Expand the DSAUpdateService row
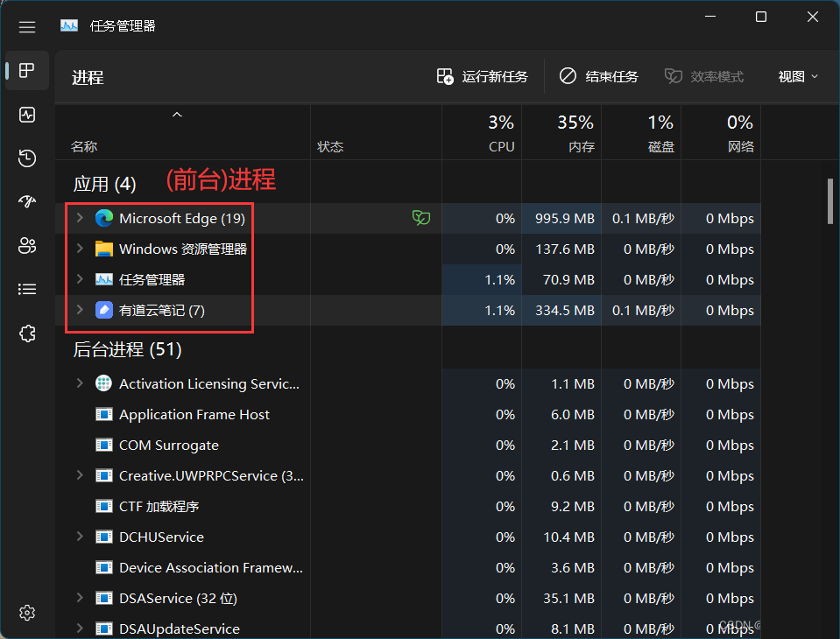840x639 pixels. (x=80, y=628)
